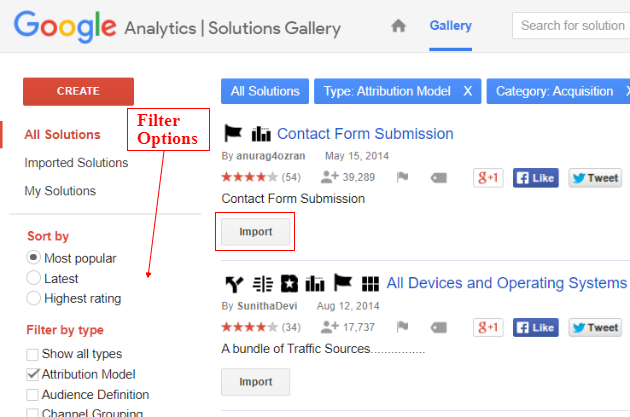The height and width of the screenshot is (417, 630).
Task: Click the star badge icon in All Devices row
Action: [x=289, y=284]
